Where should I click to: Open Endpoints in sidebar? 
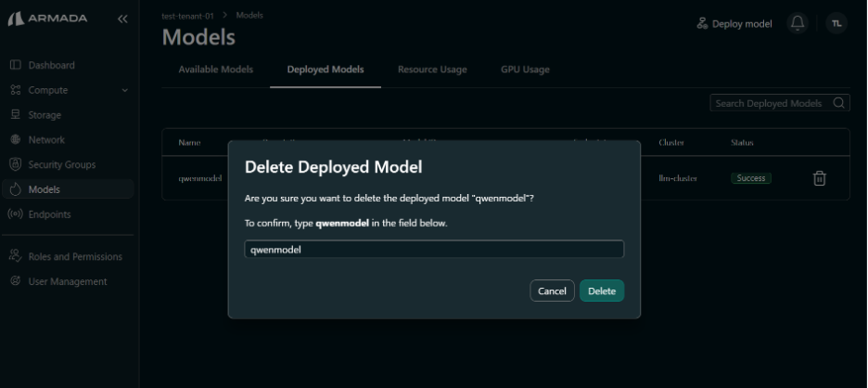tap(49, 213)
